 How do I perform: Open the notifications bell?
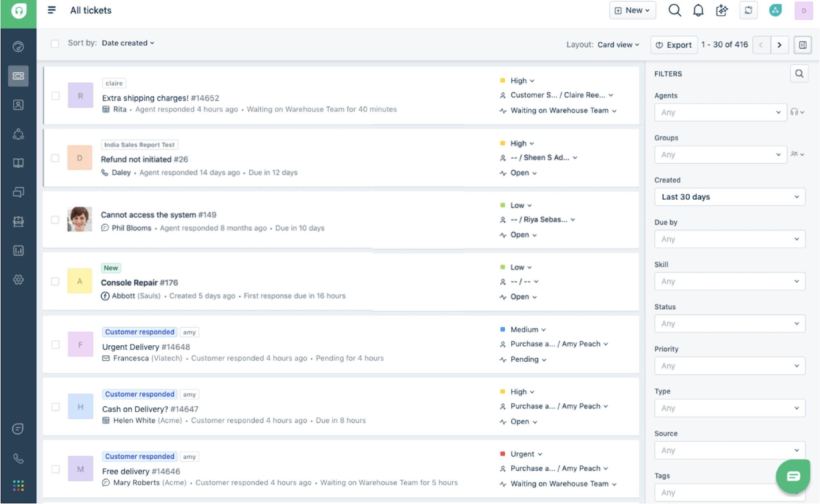698,10
